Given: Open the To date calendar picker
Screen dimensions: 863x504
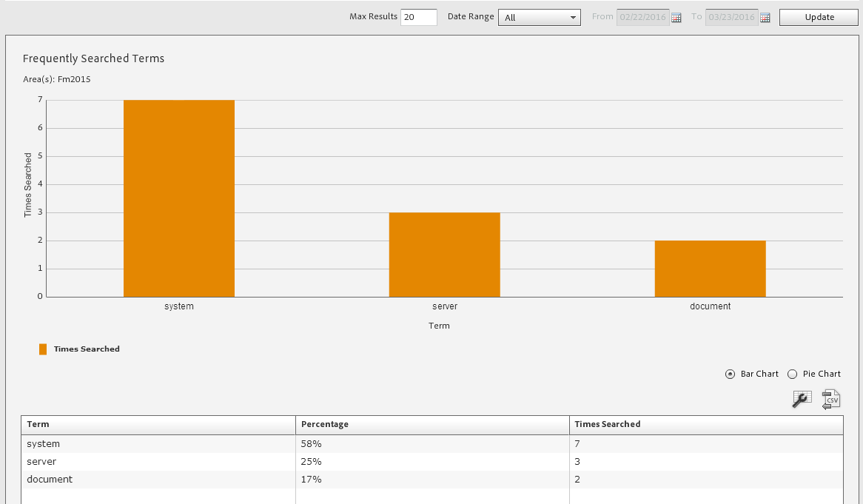Looking at the screenshot, I should click(765, 16).
